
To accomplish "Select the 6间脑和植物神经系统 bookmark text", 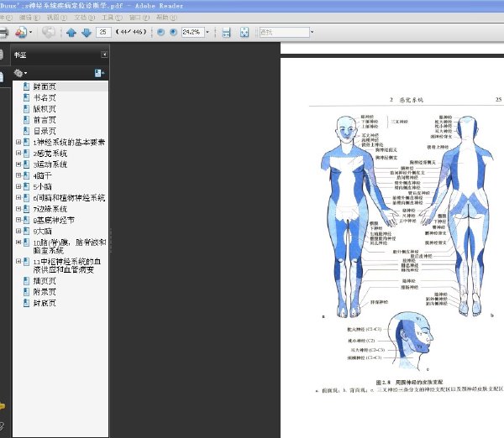I will (x=69, y=198).
